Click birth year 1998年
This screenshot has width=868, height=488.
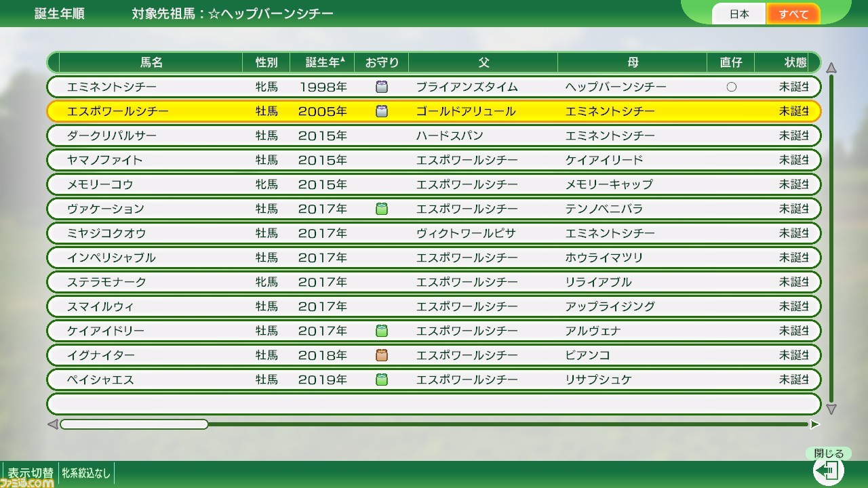(x=323, y=87)
